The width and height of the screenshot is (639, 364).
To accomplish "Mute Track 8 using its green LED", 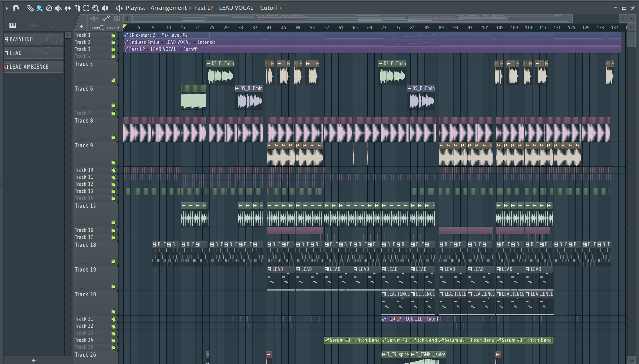I will [114, 137].
